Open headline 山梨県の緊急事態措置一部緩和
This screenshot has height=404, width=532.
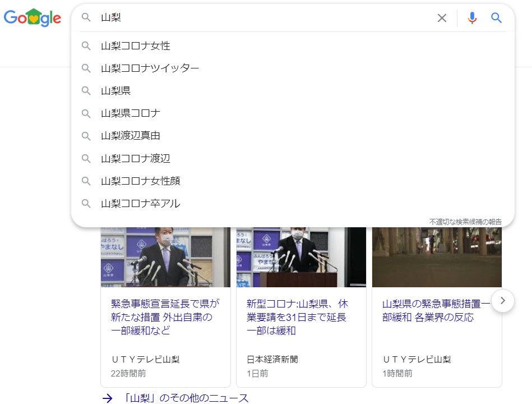[x=436, y=310]
